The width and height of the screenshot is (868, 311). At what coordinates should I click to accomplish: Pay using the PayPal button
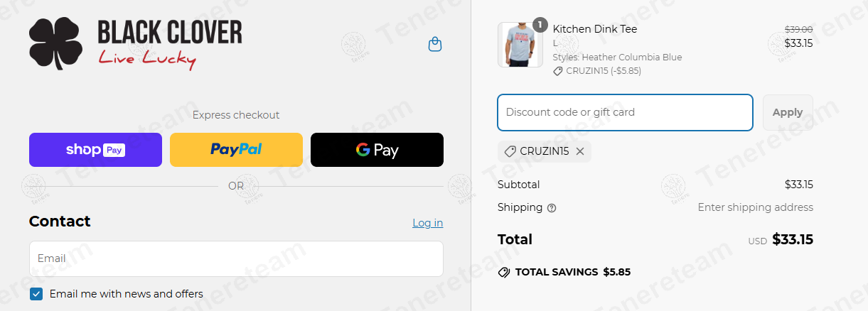(236, 150)
